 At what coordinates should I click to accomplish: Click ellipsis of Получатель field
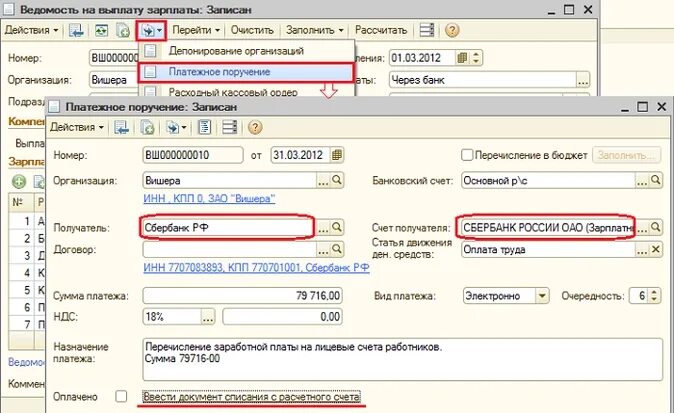tap(323, 227)
